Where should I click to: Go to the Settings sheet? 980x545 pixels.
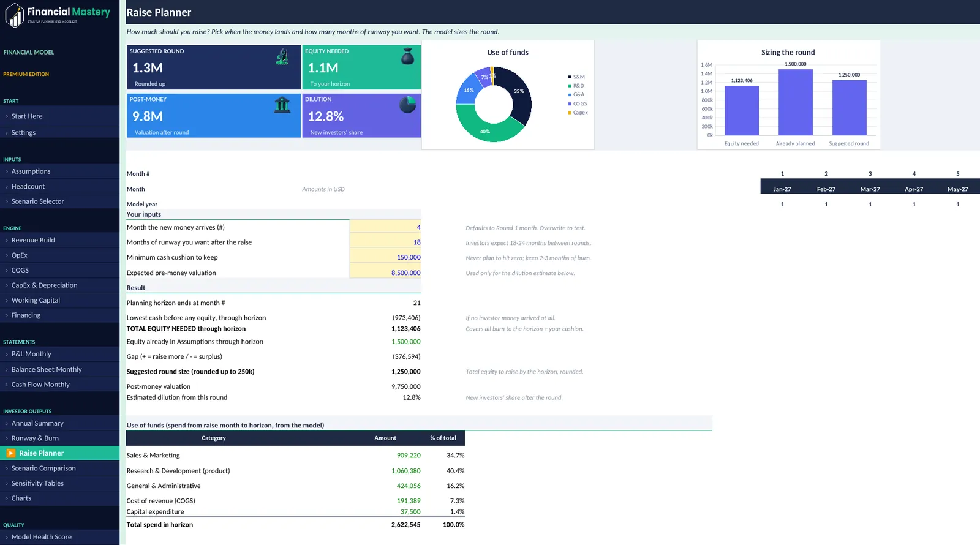point(59,132)
